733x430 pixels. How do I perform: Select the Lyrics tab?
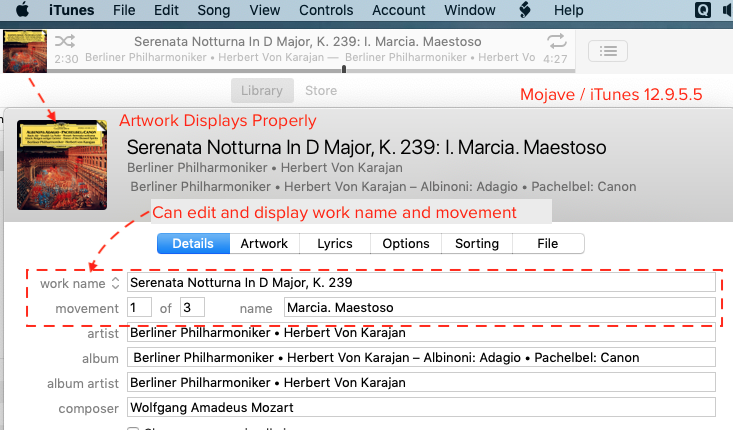[335, 244]
